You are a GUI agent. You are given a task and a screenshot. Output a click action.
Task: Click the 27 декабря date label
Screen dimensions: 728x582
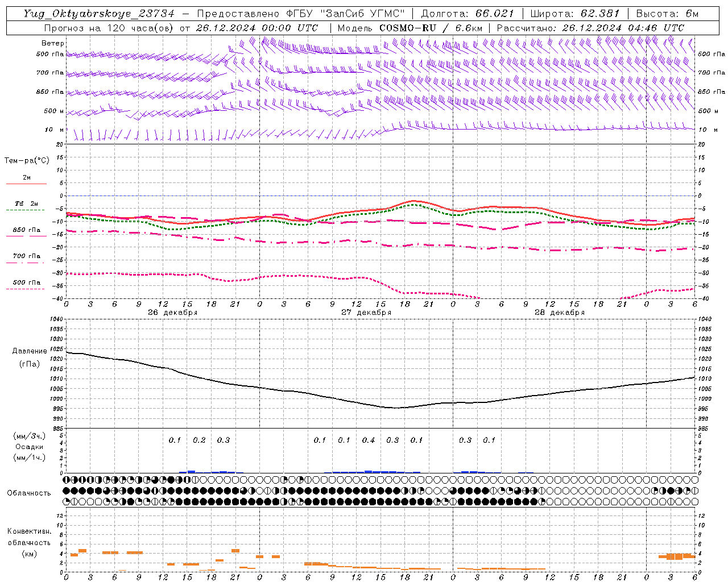366,313
